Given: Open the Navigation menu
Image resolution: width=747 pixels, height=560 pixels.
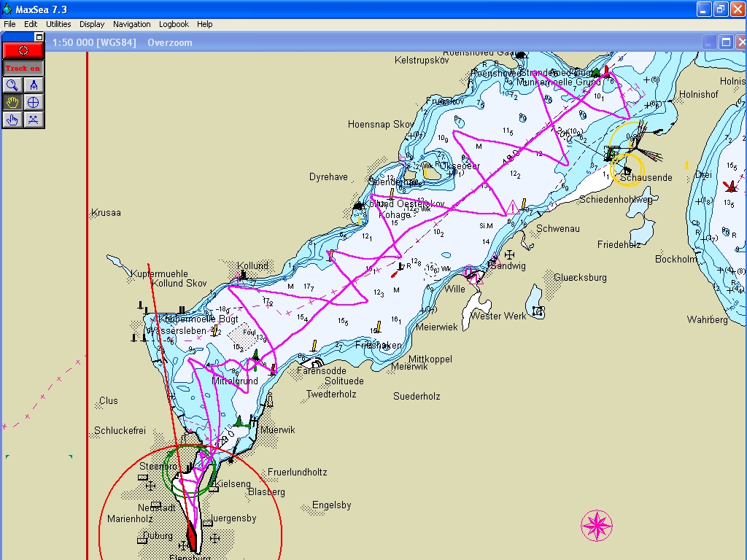Looking at the screenshot, I should click(131, 24).
